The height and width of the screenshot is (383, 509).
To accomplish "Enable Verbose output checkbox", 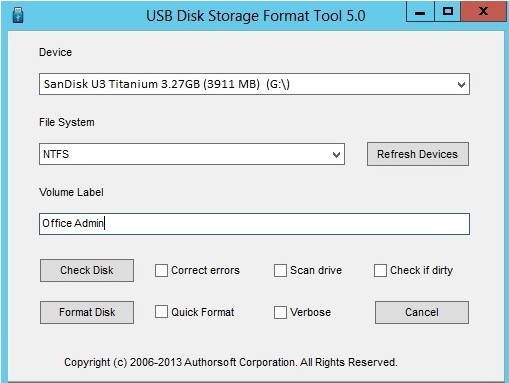I will pyautogui.click(x=280, y=312).
